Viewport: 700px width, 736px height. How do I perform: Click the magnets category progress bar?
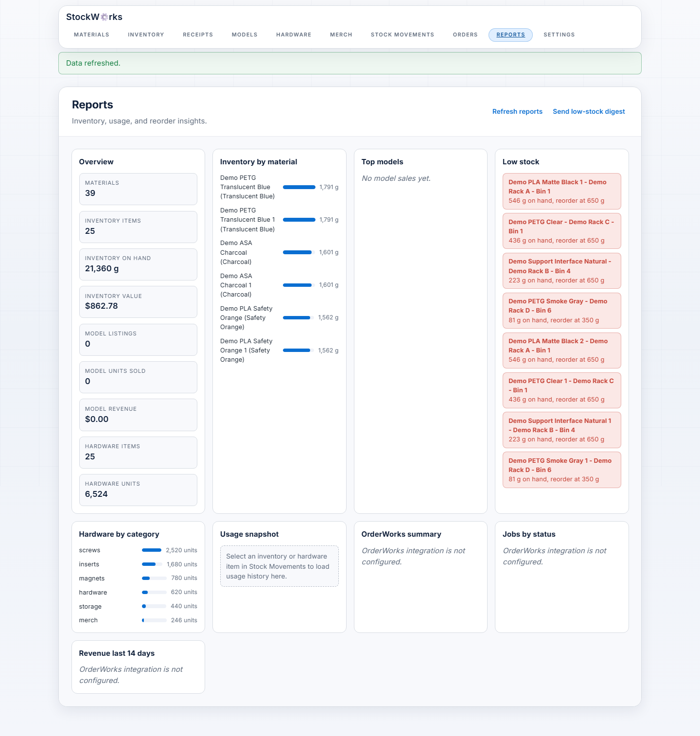[x=154, y=578]
